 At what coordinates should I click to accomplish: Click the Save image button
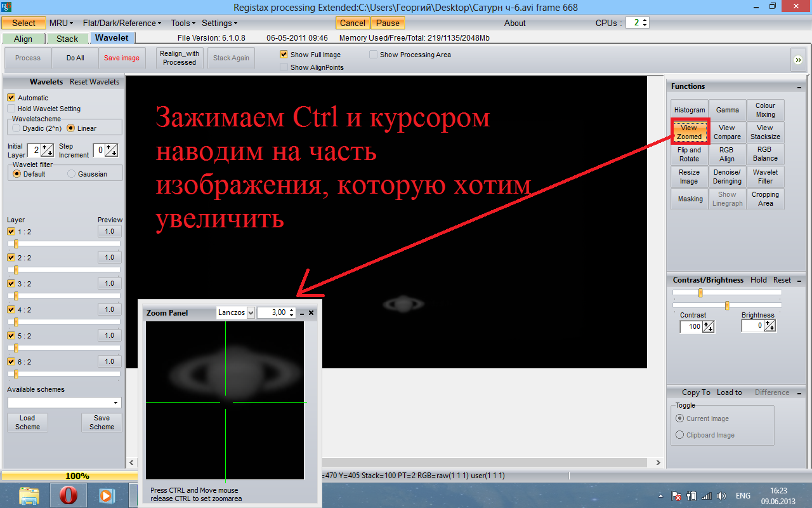122,58
